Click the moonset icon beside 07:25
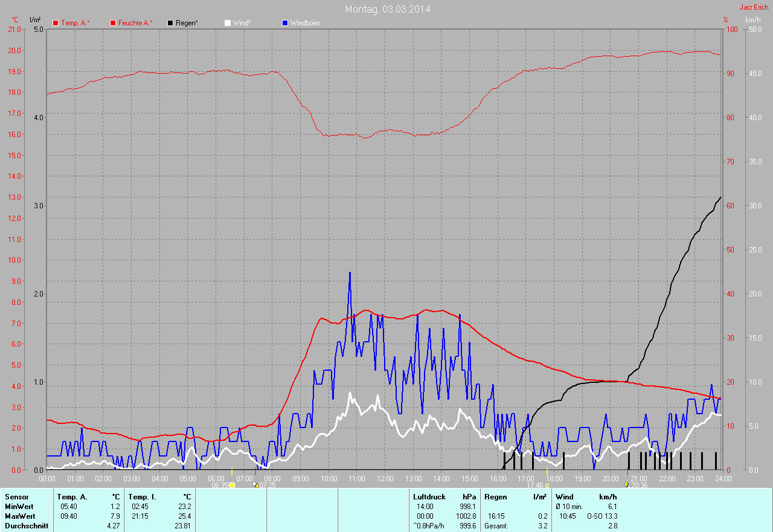 coord(254,485)
